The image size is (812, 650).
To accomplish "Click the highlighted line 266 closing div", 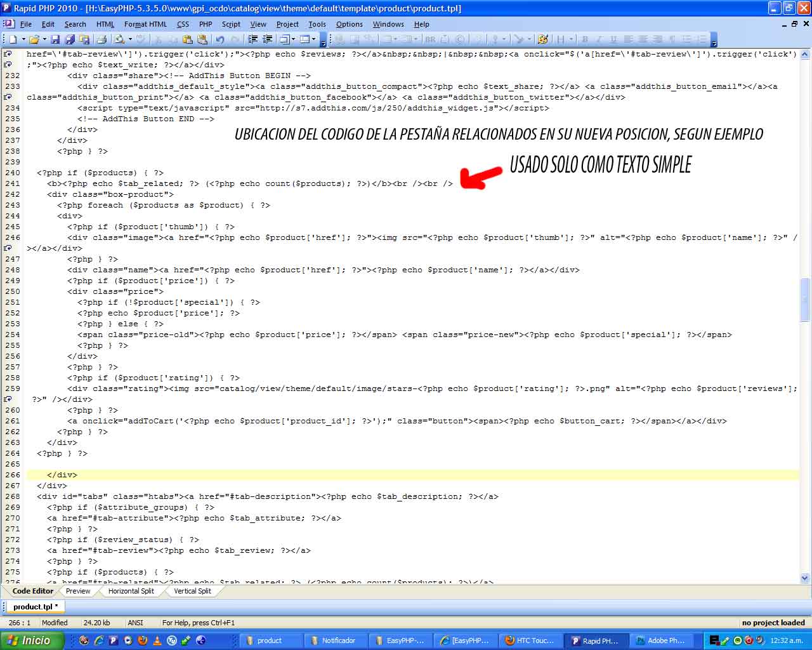I will [62, 475].
